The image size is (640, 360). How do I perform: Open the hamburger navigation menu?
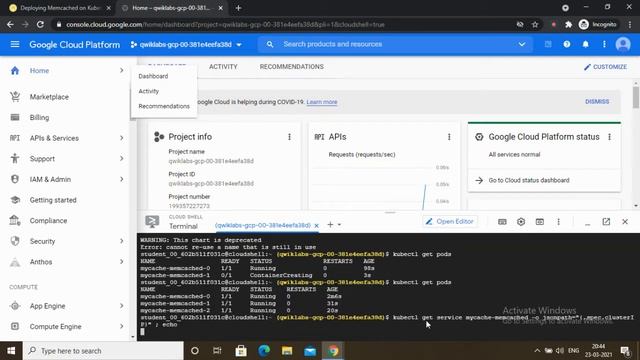click(15, 44)
